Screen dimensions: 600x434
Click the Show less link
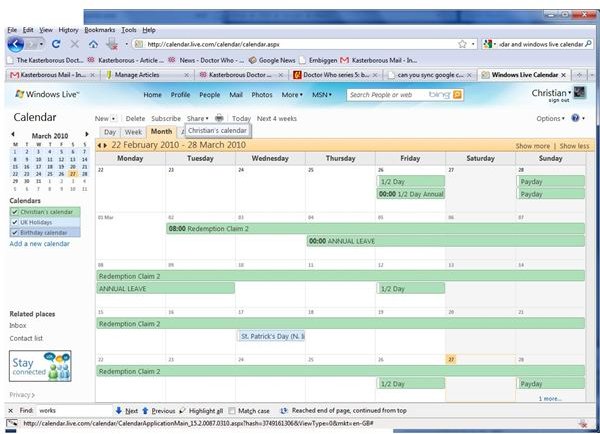point(574,146)
